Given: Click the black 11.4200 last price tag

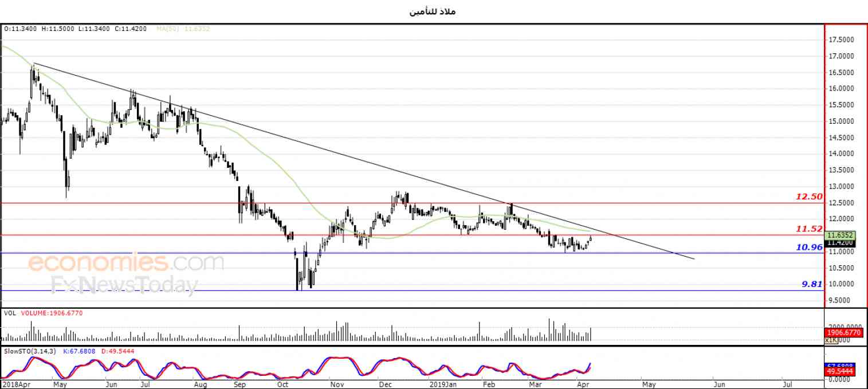Looking at the screenshot, I should 841,243.
